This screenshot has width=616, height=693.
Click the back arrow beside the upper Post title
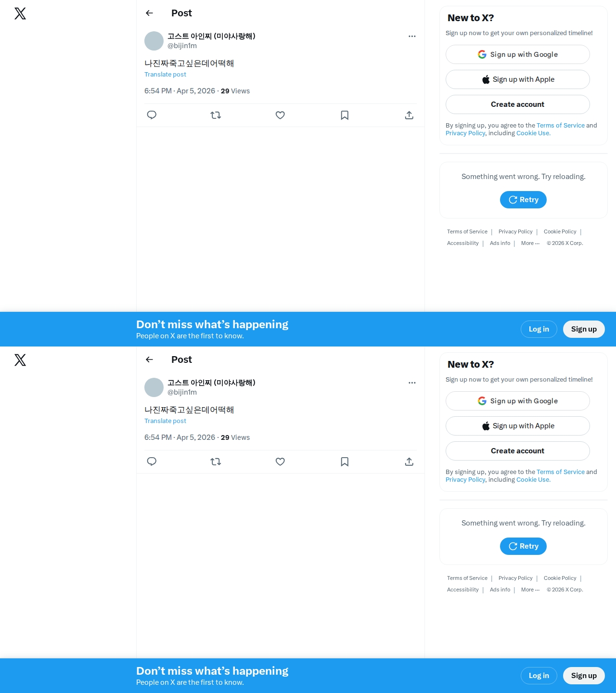click(149, 13)
